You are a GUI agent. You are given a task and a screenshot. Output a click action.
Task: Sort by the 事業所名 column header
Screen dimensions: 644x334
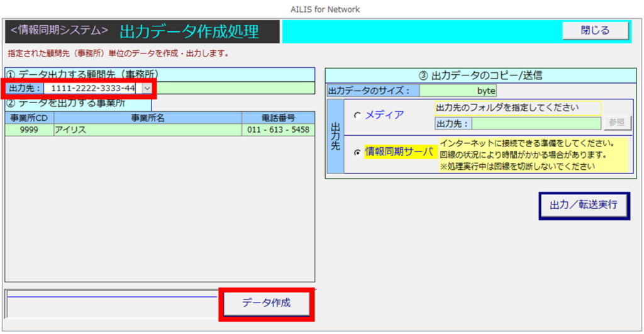pos(148,118)
